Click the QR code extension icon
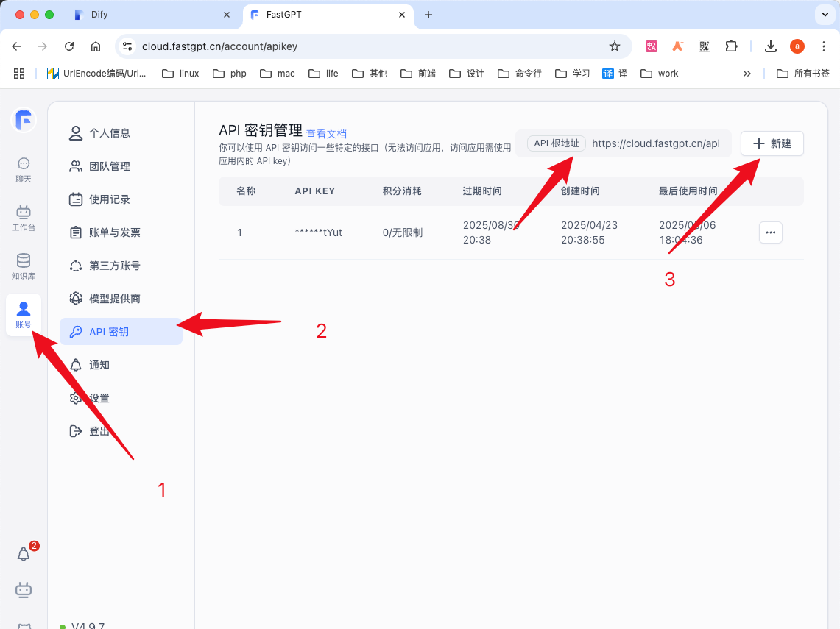The image size is (840, 629). 705,46
